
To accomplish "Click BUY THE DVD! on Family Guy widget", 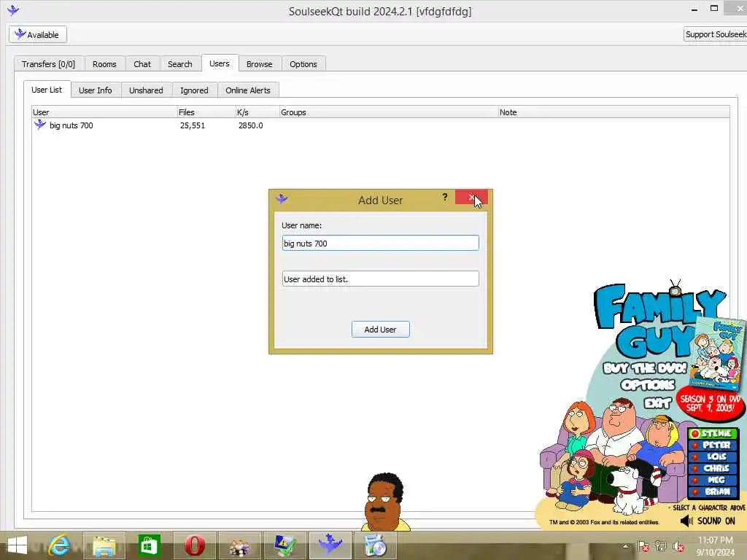I will point(645,368).
